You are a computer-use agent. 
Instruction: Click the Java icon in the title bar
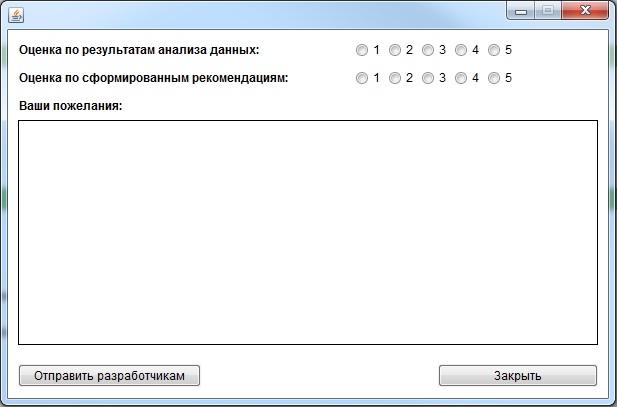[x=15, y=13]
